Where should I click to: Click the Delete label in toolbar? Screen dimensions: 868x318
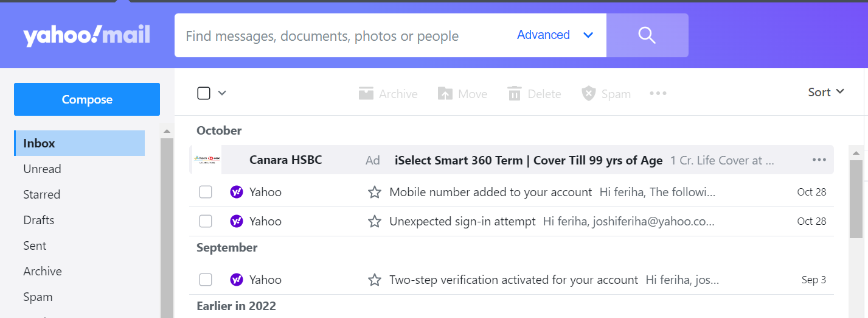(544, 94)
